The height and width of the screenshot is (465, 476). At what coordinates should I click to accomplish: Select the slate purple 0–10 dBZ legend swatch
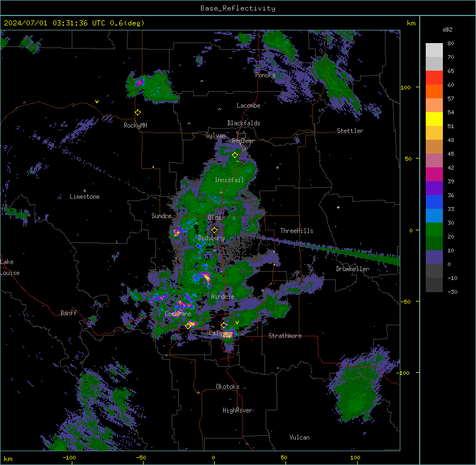tap(434, 257)
